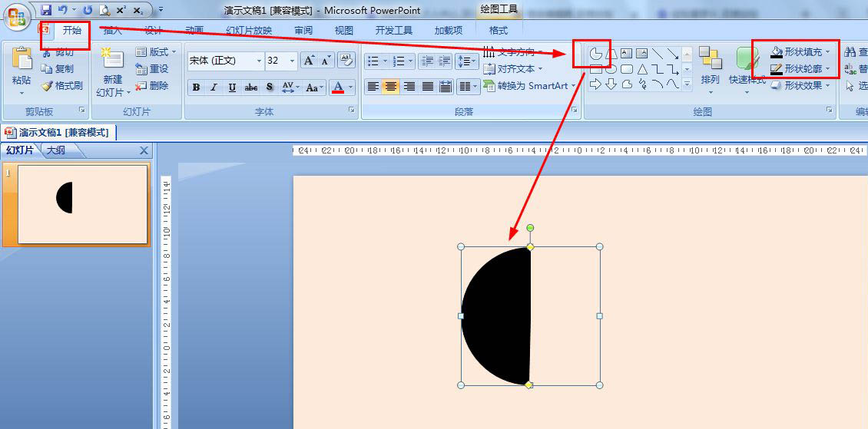Viewport: 868px width, 429px height.
Task: Apply superscript from quick access toolbar
Action: tap(121, 10)
